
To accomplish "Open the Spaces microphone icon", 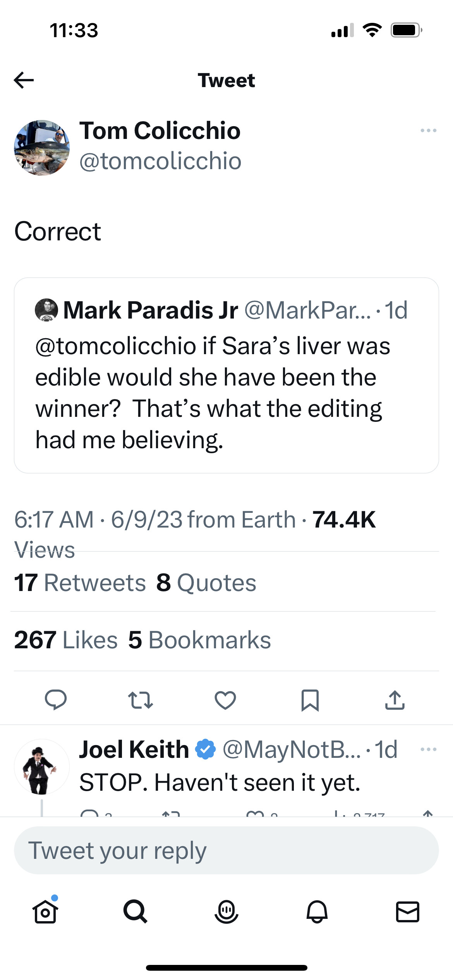I will tap(226, 911).
